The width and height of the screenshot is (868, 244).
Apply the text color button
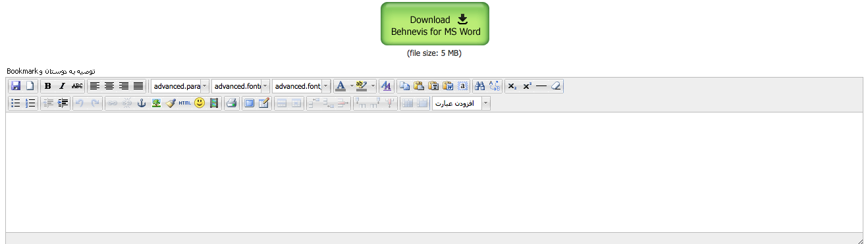[x=340, y=86]
